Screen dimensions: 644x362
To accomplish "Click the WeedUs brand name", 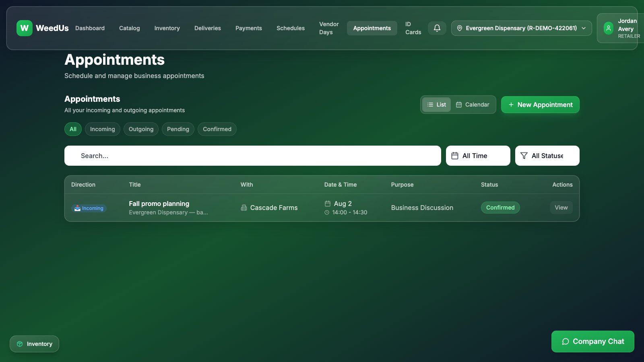I will tap(52, 28).
